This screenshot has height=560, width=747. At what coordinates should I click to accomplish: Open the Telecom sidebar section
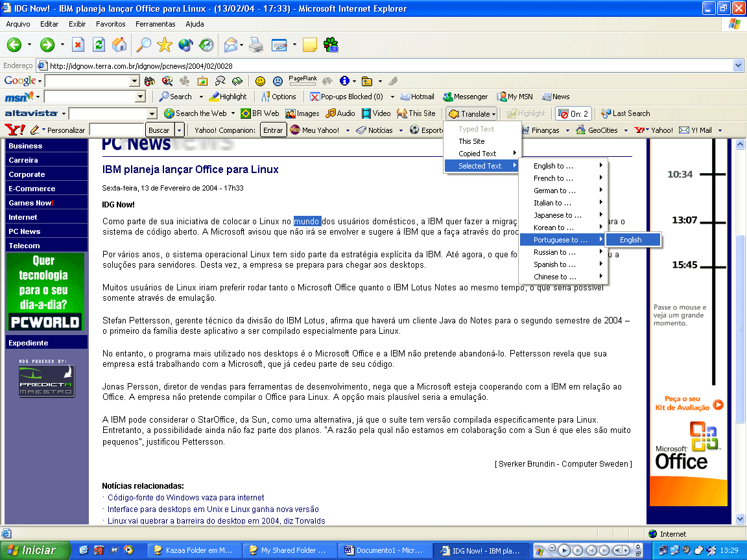(47, 245)
